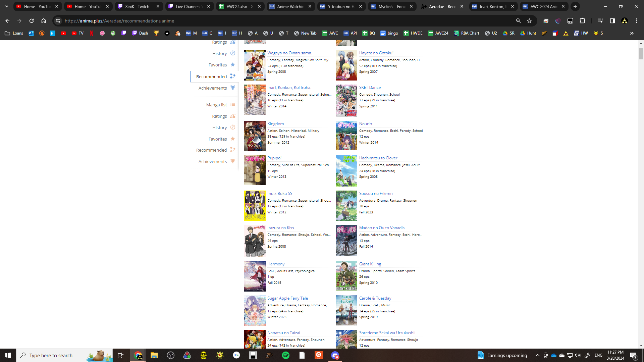The width and height of the screenshot is (644, 362).
Task: Open the Sousou no Frieren link
Action: (376, 194)
